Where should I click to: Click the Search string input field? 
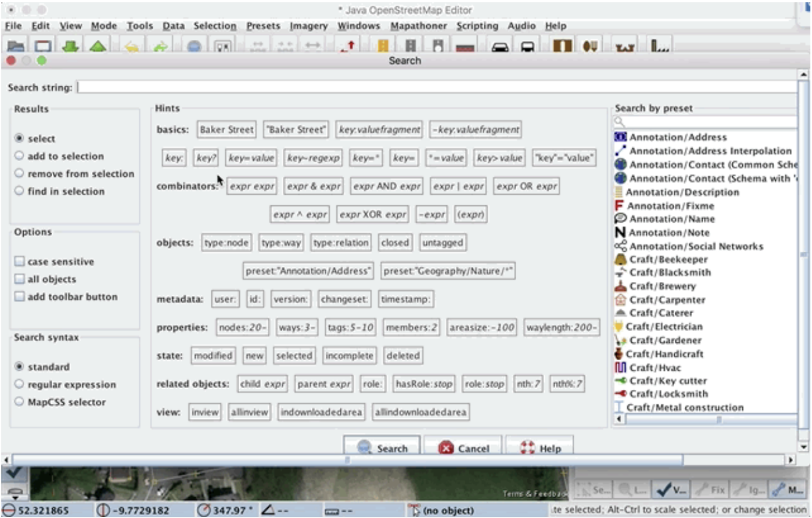coord(437,87)
